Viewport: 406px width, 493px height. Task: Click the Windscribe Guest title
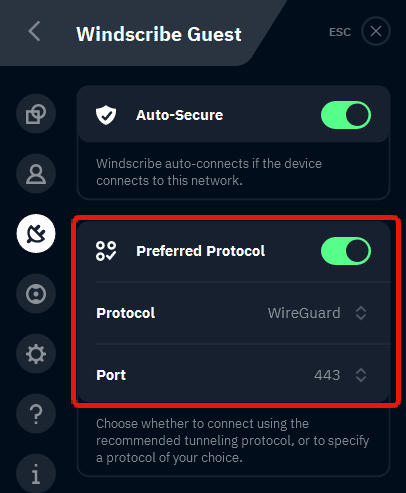(x=159, y=34)
